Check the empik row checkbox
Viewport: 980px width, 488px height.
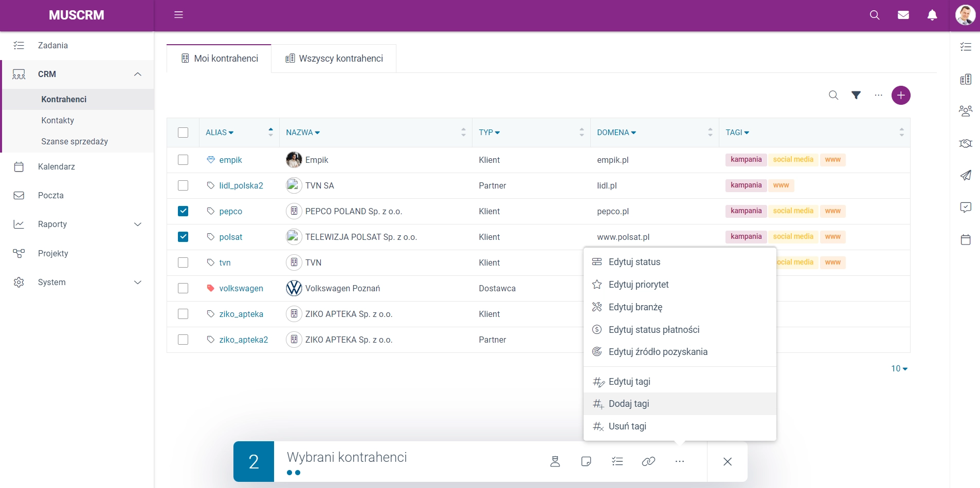(x=183, y=160)
